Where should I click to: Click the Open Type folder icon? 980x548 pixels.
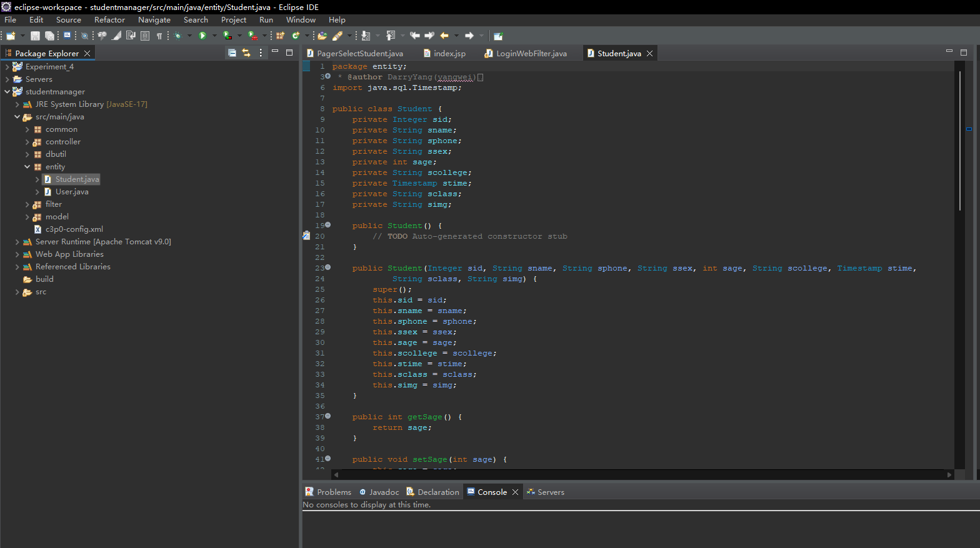322,36
